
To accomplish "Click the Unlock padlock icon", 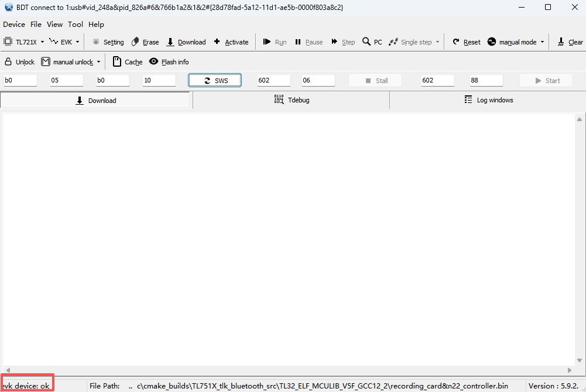I will click(x=8, y=61).
